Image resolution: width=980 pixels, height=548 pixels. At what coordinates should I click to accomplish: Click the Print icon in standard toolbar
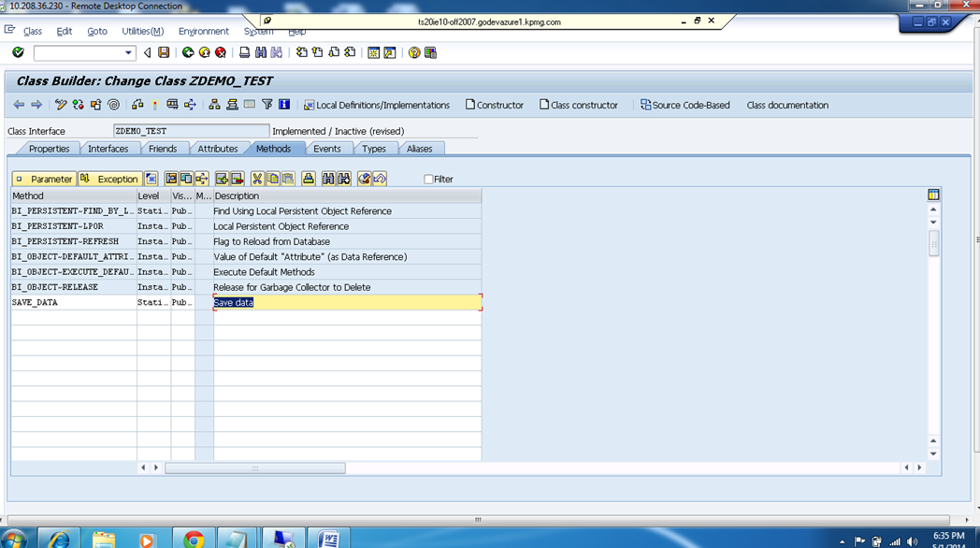tap(244, 52)
